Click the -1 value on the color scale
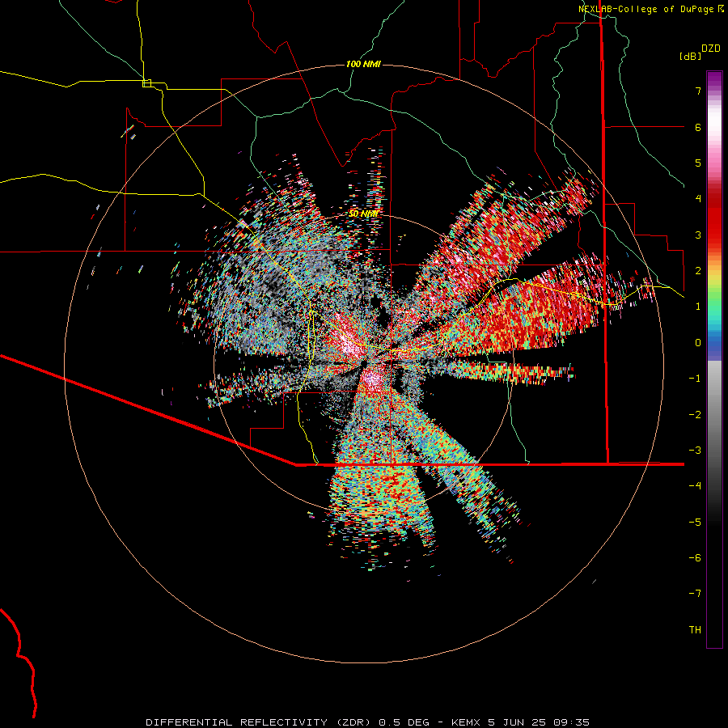The height and width of the screenshot is (728, 728). pos(695,379)
